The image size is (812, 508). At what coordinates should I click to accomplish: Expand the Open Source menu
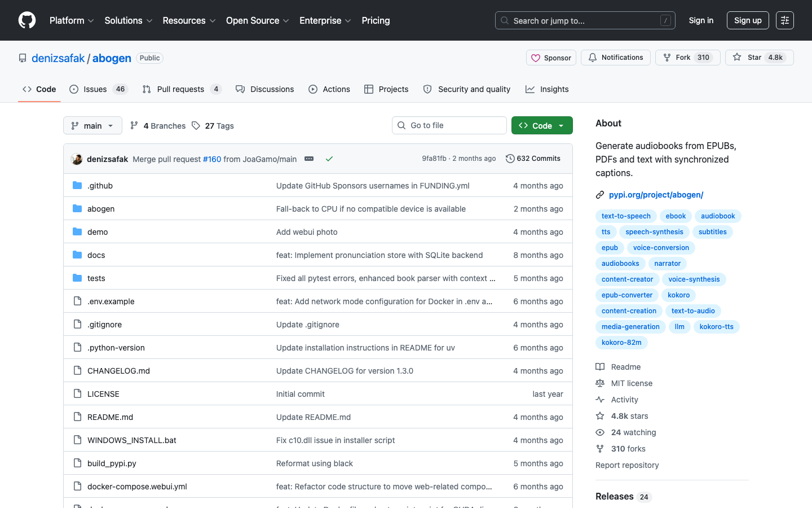[x=258, y=20]
